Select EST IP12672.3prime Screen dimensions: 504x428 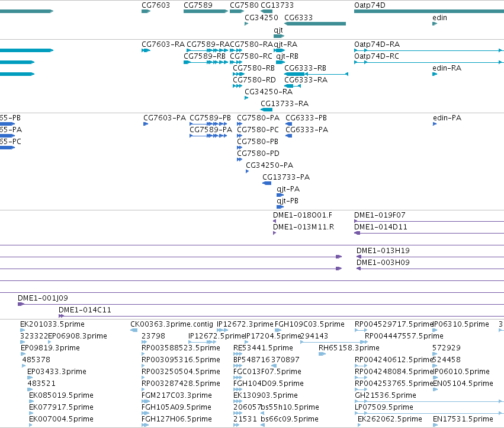(245, 324)
